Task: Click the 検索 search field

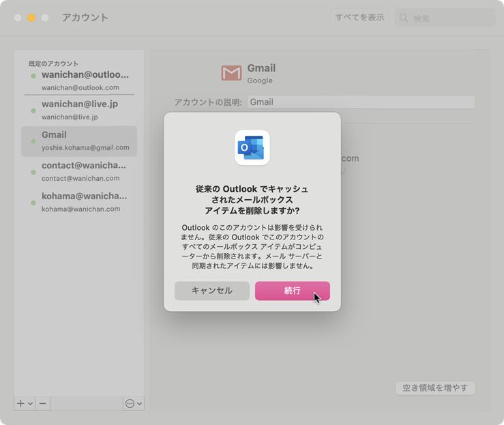Action: [445, 18]
